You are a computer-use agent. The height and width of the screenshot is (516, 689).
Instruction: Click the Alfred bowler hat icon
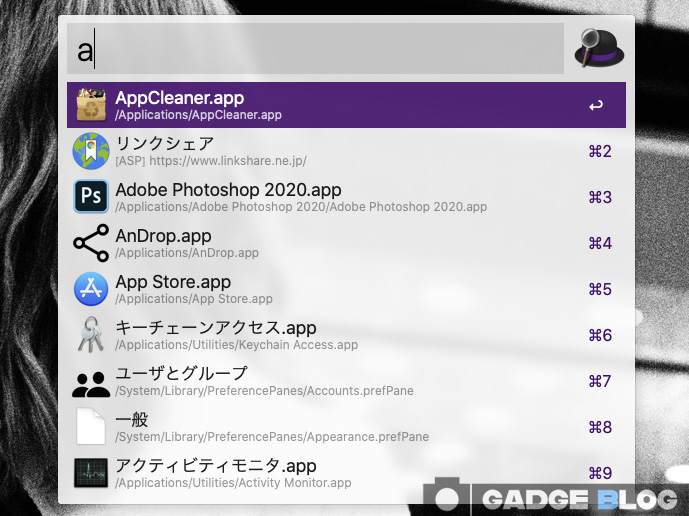pos(599,48)
